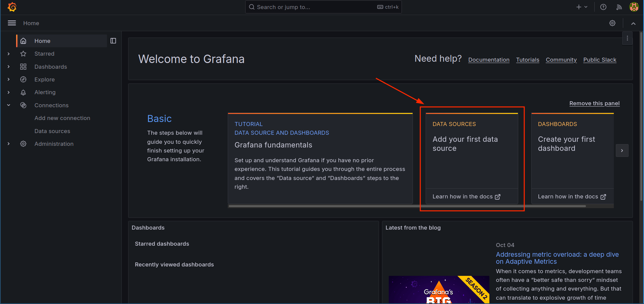Click the Search or jump to field
This screenshot has width=644, height=304.
315,7
